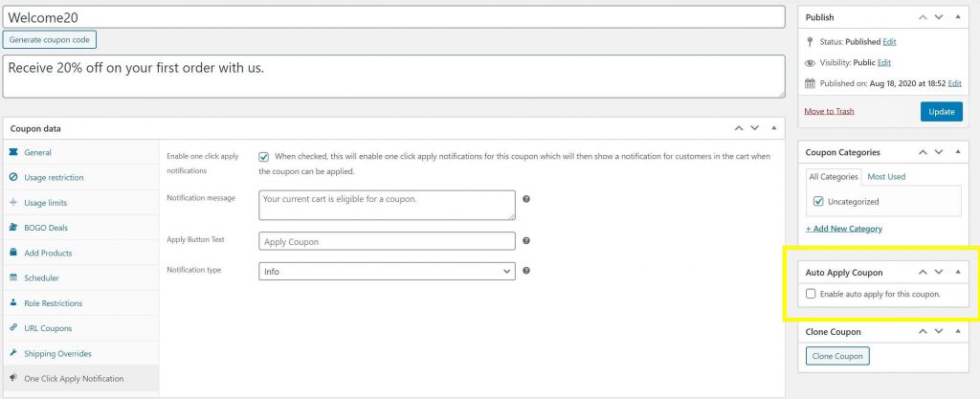Move Coupon data panel down
The height and width of the screenshot is (399, 980).
point(754,128)
